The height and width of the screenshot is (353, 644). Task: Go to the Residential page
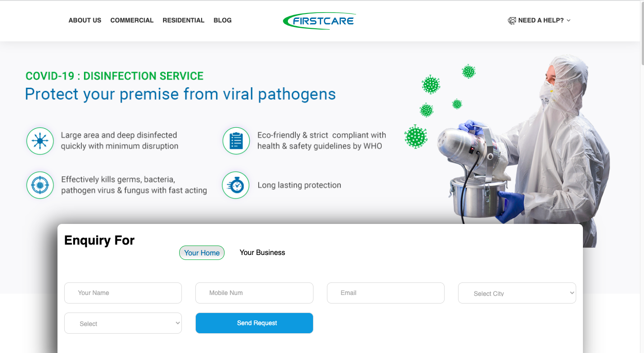tap(183, 20)
